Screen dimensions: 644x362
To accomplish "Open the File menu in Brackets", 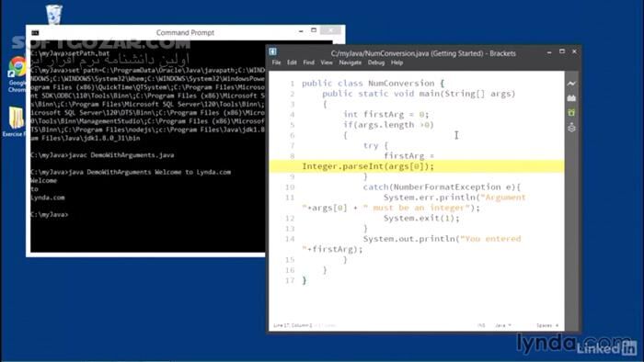I will click(x=276, y=62).
